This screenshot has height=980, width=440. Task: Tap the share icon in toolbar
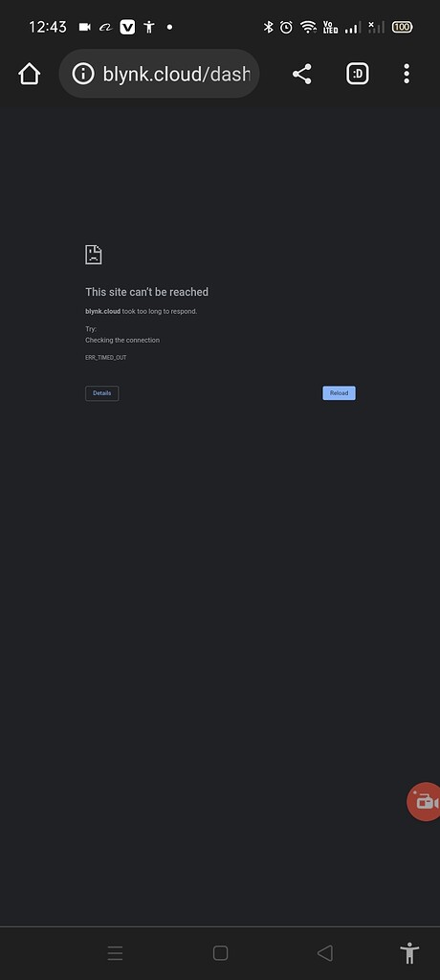click(x=302, y=74)
